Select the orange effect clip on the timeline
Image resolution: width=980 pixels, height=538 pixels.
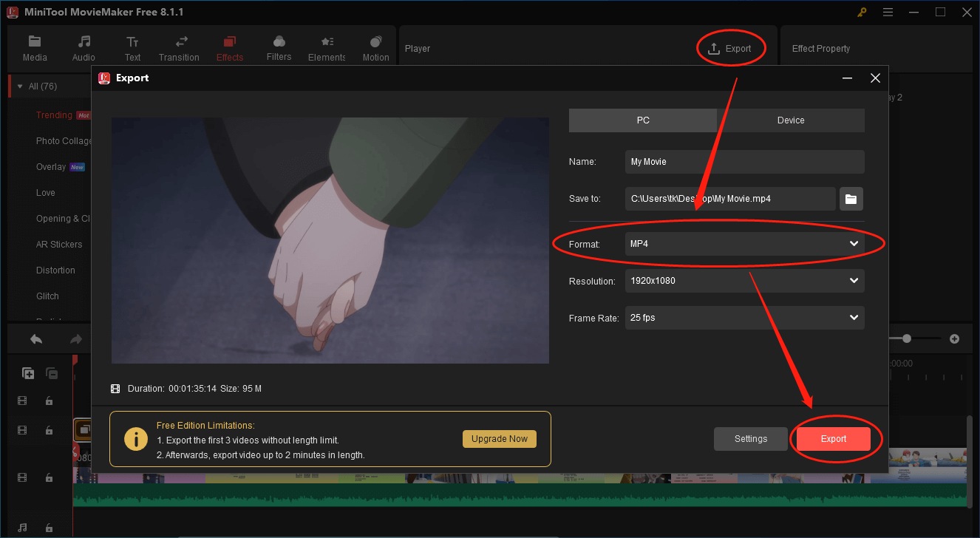click(83, 429)
